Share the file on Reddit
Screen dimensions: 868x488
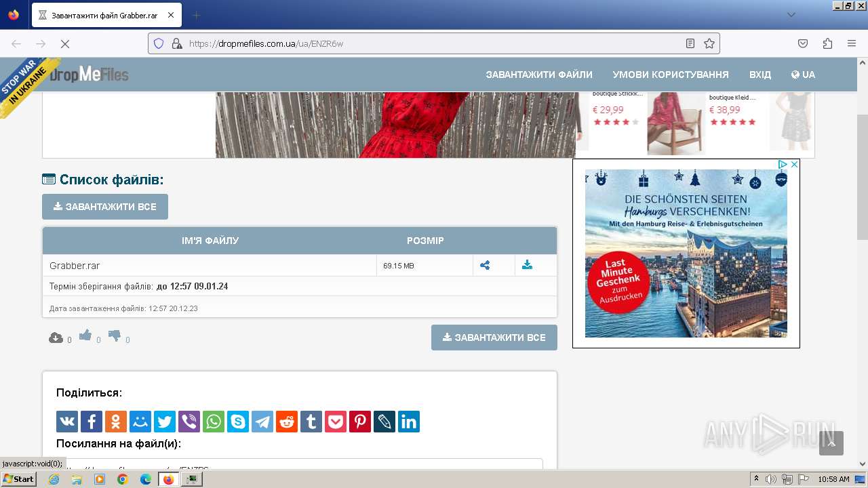coord(287,422)
